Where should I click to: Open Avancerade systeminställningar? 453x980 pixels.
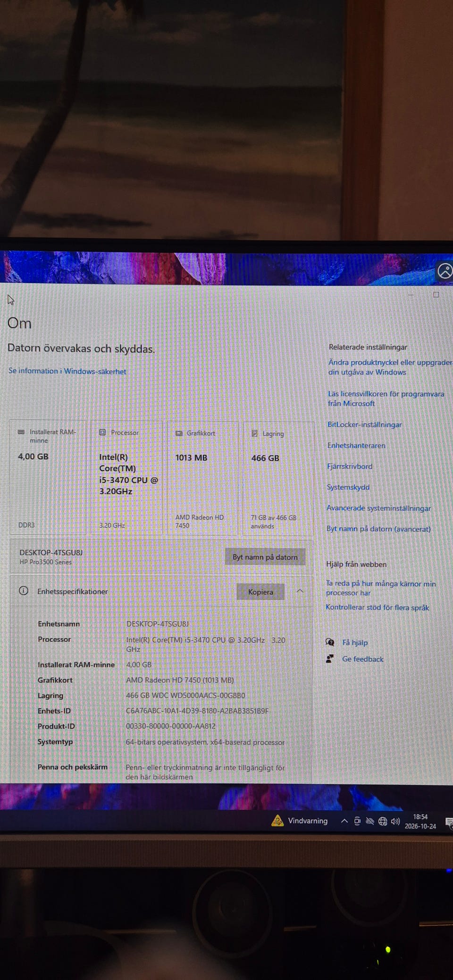[378, 508]
